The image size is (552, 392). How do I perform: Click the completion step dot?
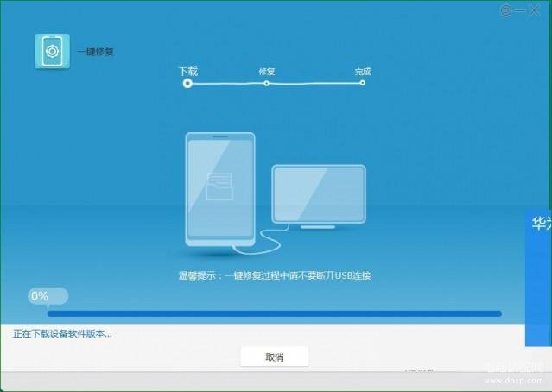pyautogui.click(x=362, y=84)
